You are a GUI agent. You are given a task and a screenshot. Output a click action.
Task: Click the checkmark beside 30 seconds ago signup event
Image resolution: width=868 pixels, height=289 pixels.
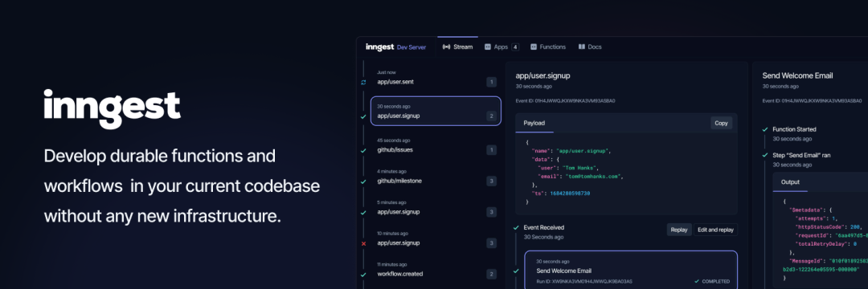click(364, 116)
